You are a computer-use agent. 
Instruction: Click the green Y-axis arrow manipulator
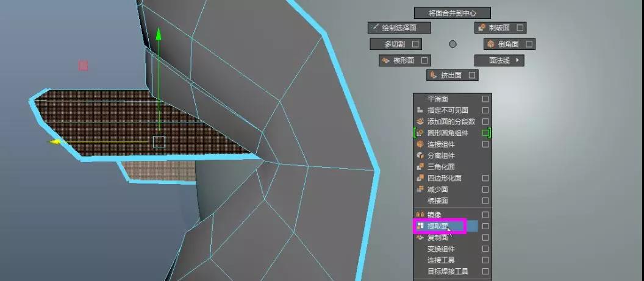click(159, 34)
